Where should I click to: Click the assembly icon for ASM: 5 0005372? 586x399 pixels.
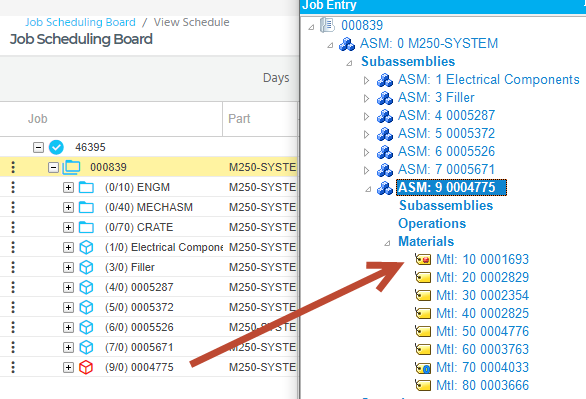[x=385, y=134]
